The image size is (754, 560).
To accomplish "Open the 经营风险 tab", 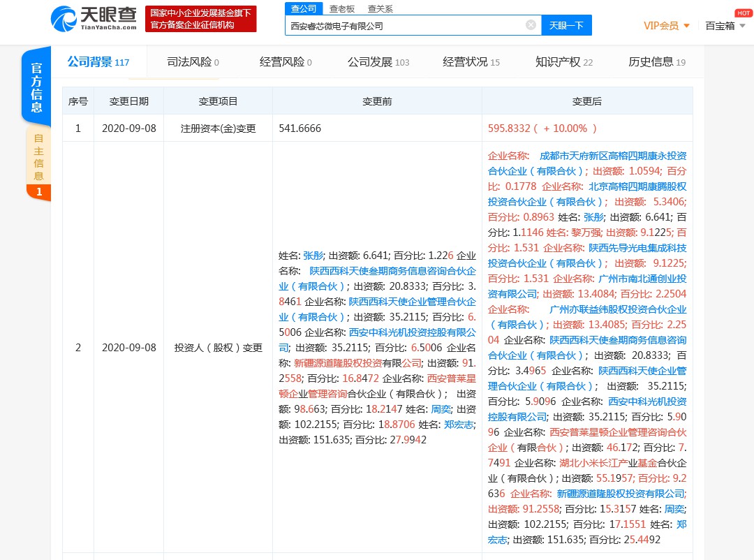I will tap(286, 62).
